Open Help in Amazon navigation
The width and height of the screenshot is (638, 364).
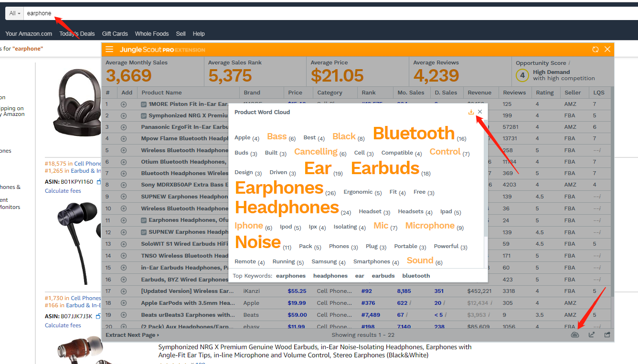pyautogui.click(x=199, y=34)
